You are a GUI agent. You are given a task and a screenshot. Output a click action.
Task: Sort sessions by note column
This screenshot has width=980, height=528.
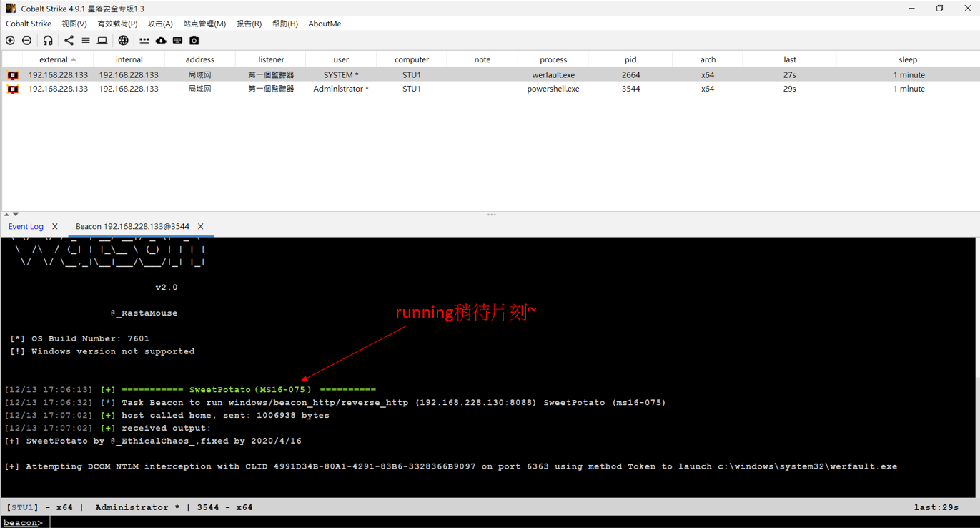(482, 59)
